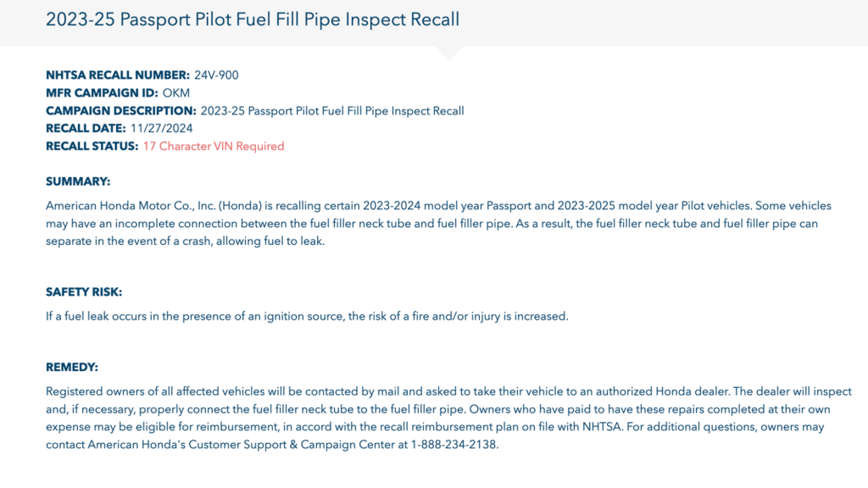Click the '17 Character VIN Required' status link

click(x=214, y=146)
